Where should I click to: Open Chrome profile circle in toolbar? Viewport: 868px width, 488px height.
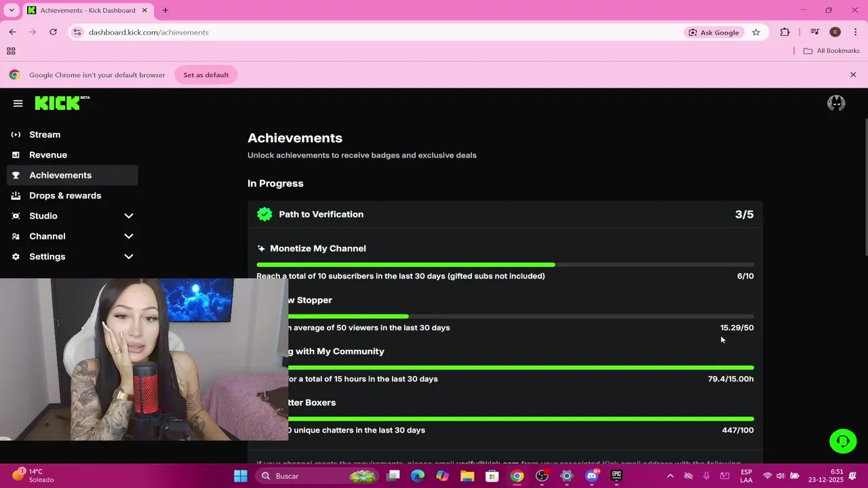point(835,32)
